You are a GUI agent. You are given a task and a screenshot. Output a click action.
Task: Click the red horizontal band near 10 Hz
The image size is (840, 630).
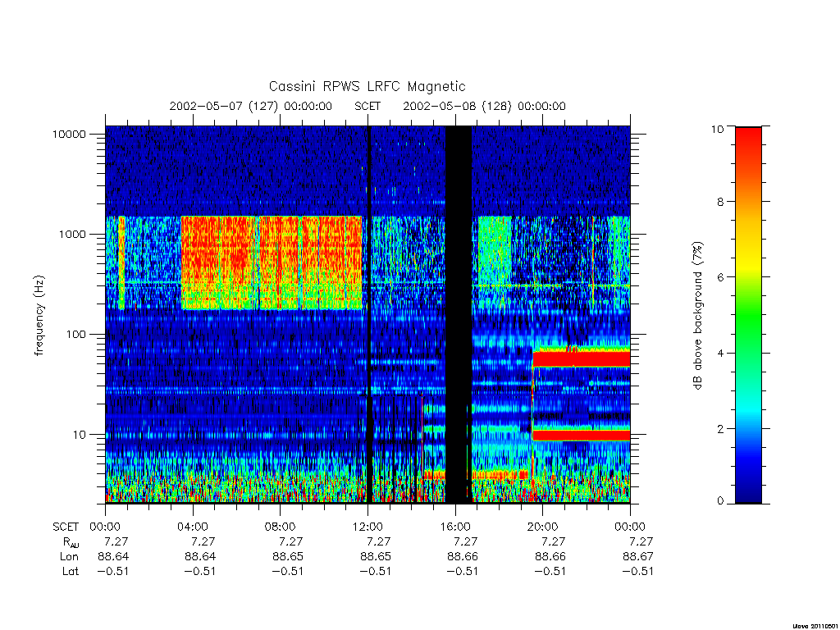click(x=582, y=435)
